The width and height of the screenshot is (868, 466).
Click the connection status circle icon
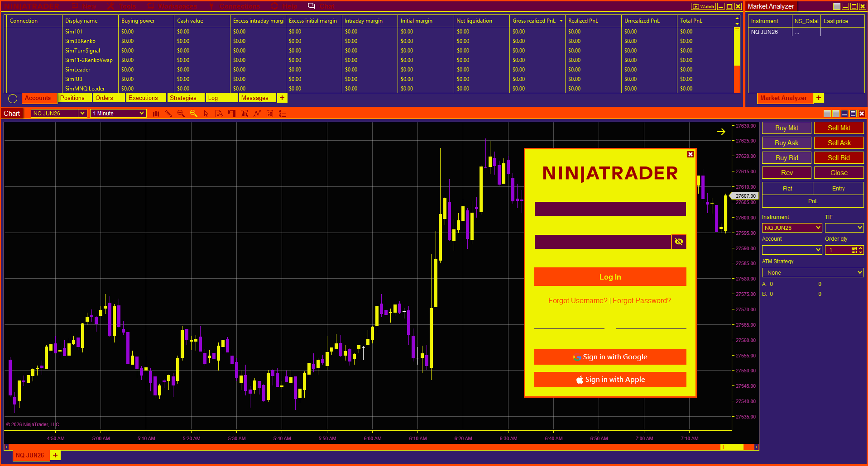tap(13, 98)
